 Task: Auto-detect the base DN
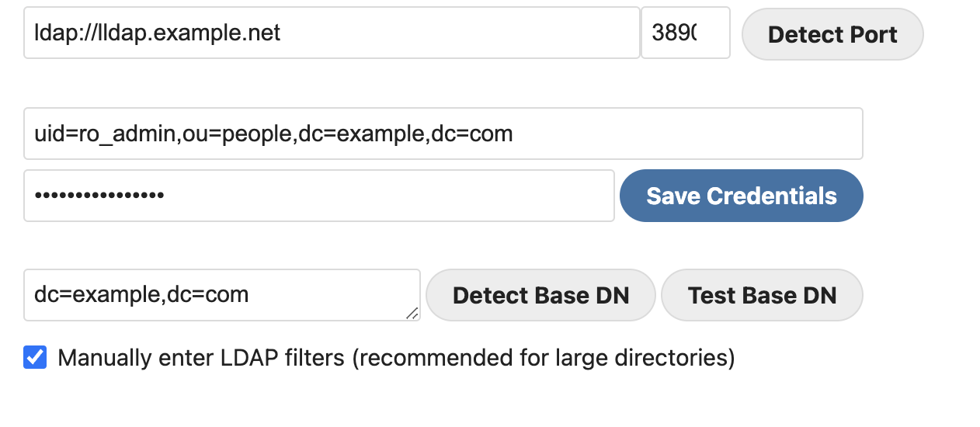(540, 295)
